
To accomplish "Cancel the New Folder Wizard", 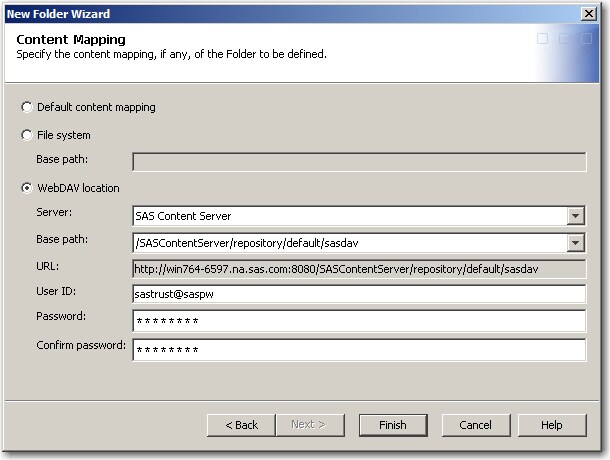I will pyautogui.click(x=475, y=425).
